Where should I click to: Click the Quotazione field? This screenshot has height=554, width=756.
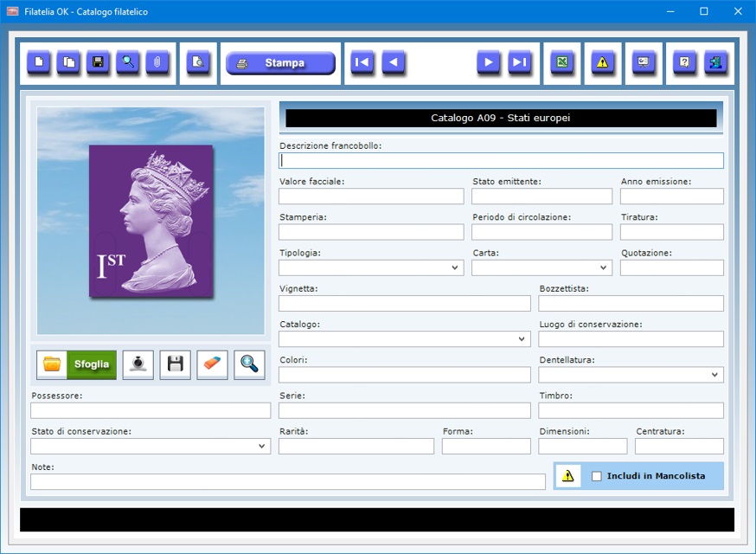672,267
